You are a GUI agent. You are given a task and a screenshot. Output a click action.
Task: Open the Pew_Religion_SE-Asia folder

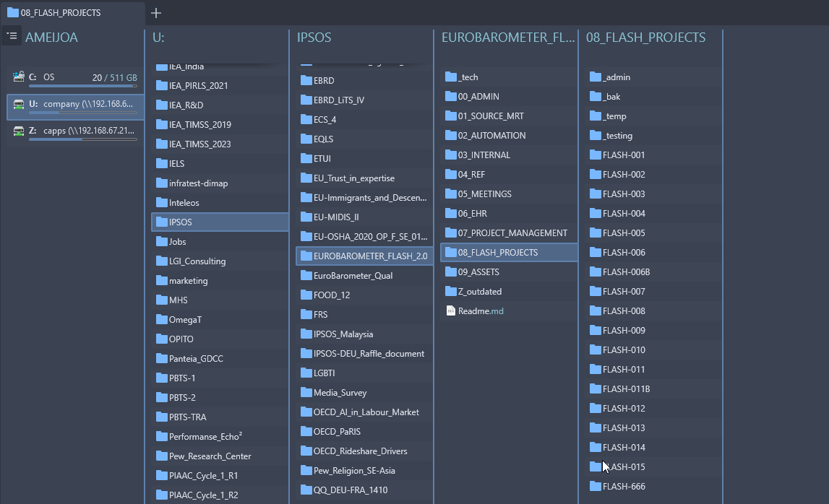click(x=364, y=471)
